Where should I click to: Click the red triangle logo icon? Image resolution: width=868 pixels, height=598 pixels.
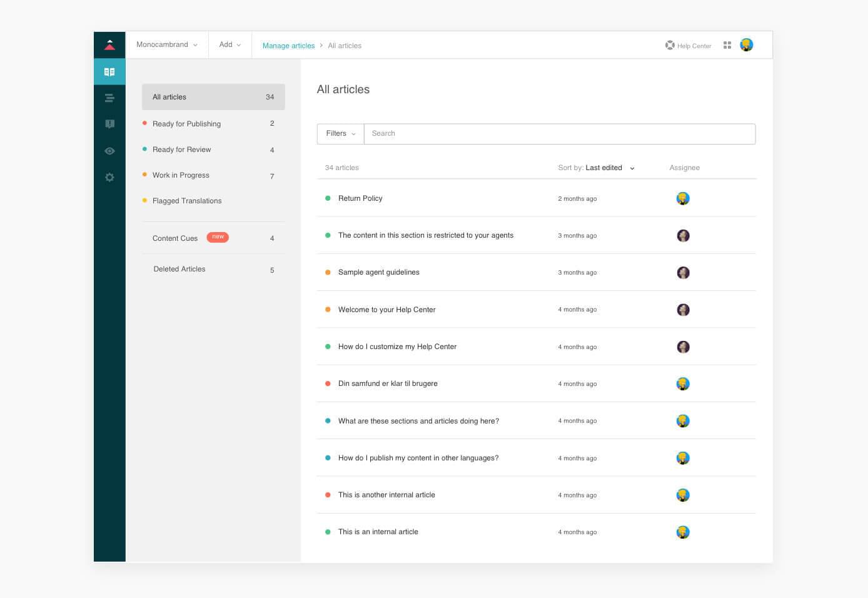[109, 45]
